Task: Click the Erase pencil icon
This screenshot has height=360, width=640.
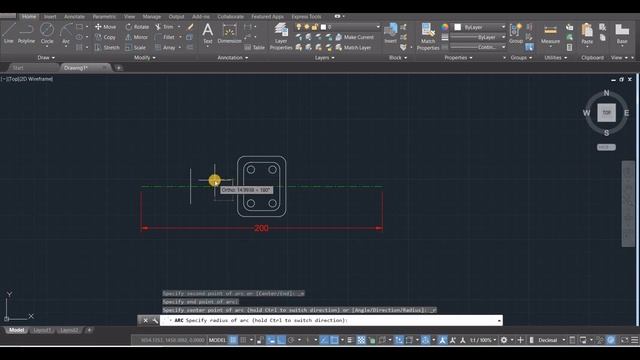Action: (190, 27)
